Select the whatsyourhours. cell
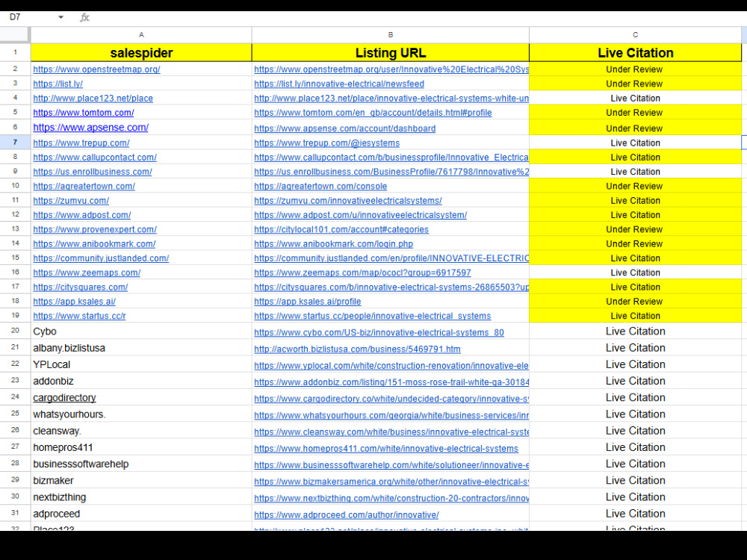Screen dimensions: 747x560 click(x=141, y=414)
